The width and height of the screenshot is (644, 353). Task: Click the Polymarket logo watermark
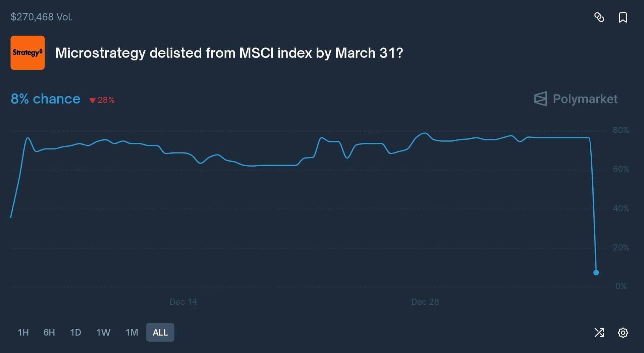(576, 99)
